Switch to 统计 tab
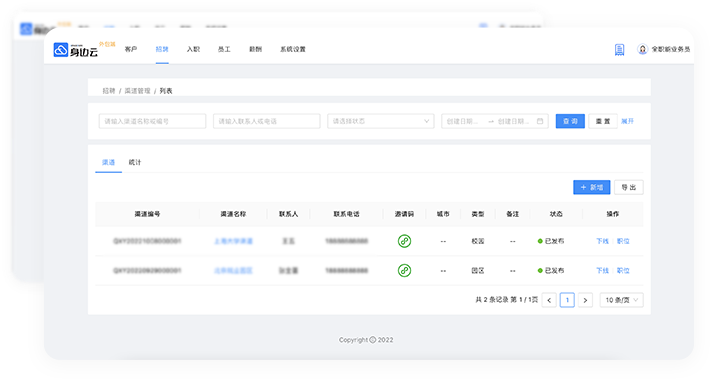Viewport: 710px width, 379px height. click(135, 162)
